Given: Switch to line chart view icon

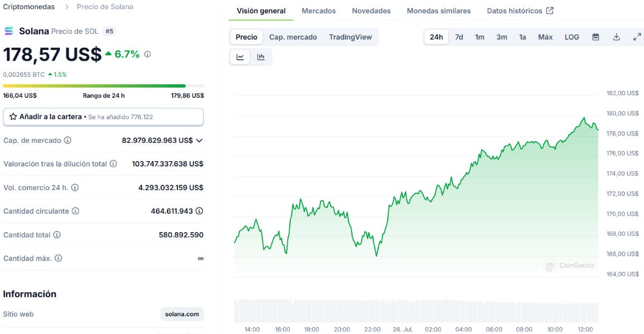Looking at the screenshot, I should [240, 57].
